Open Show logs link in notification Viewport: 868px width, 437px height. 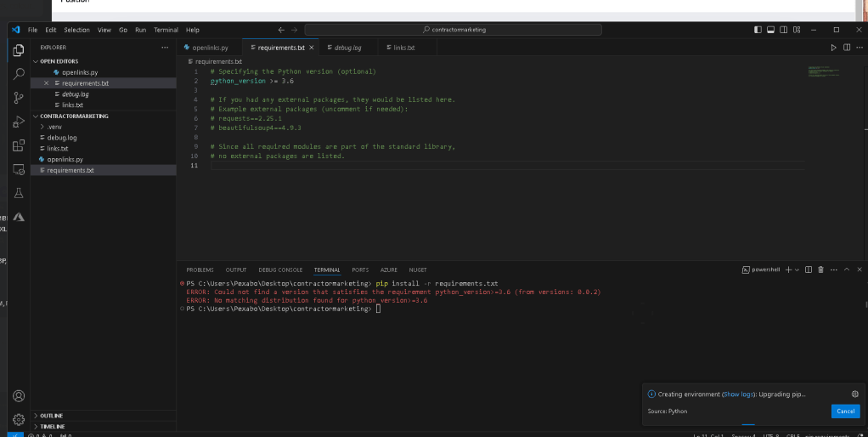coord(738,394)
